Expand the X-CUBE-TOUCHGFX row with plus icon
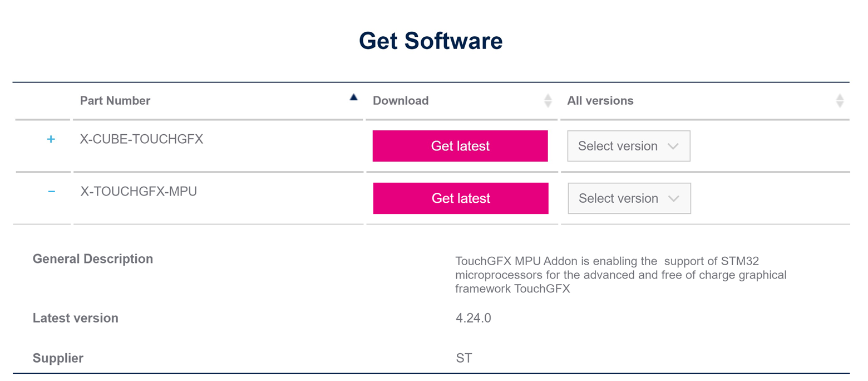The image size is (868, 381). click(51, 139)
